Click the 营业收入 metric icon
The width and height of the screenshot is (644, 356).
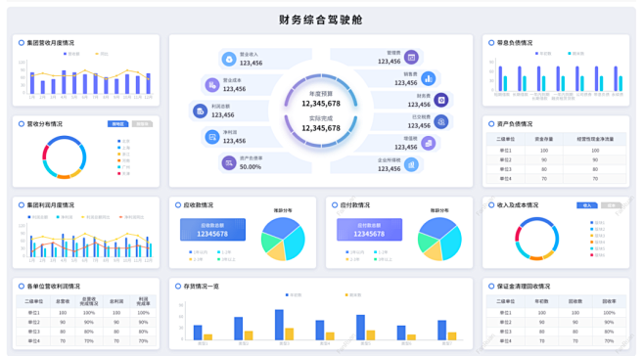coord(229,59)
